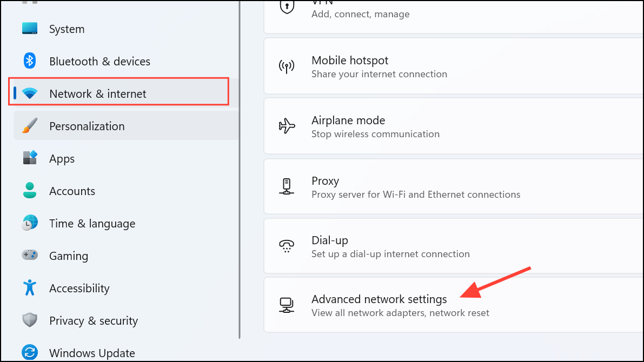Click the Proxy server icon
The width and height of the screenshot is (644, 362).
click(287, 186)
